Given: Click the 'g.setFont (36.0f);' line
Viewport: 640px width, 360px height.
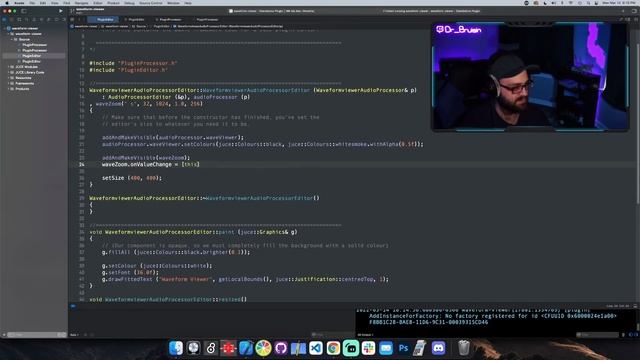Looking at the screenshot, I should point(130,272).
